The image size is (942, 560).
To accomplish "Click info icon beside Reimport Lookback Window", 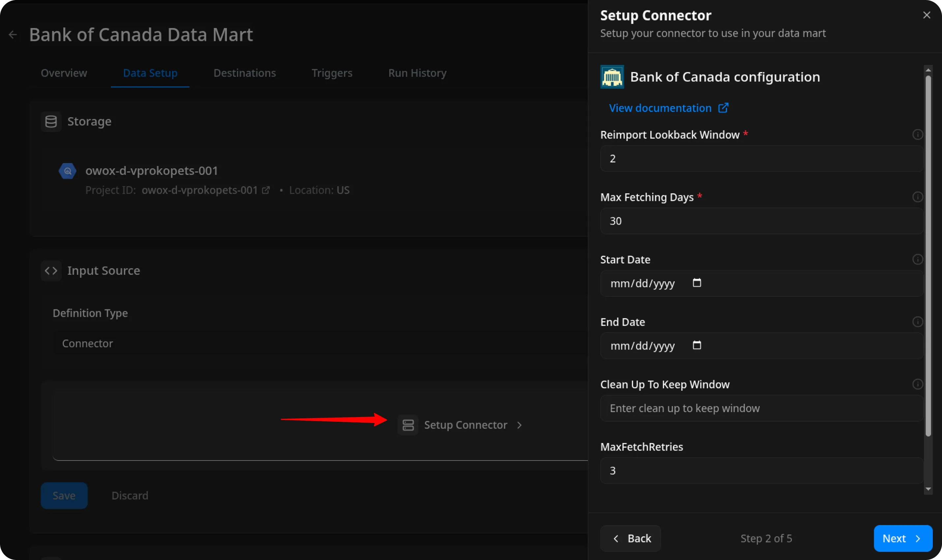I will 918,135.
